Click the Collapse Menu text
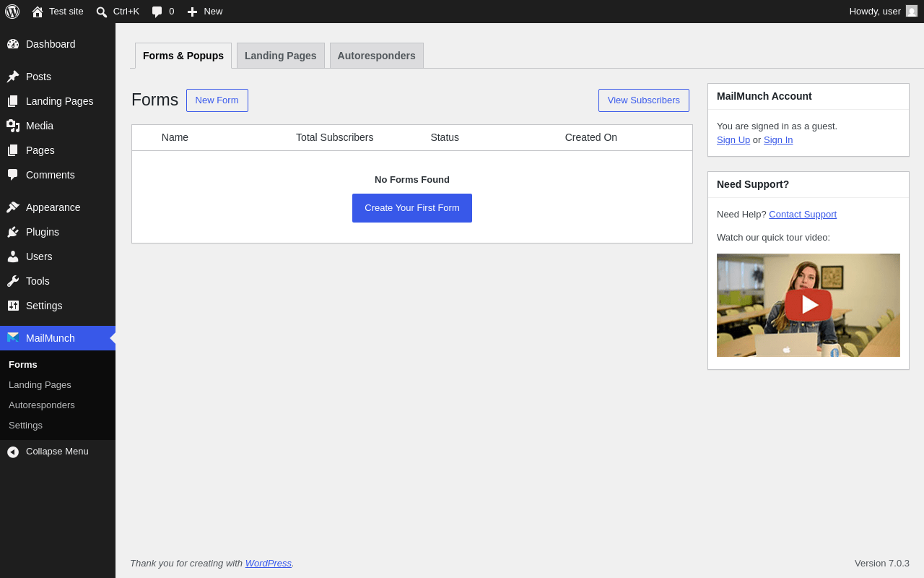This screenshot has width=924, height=578. (57, 452)
